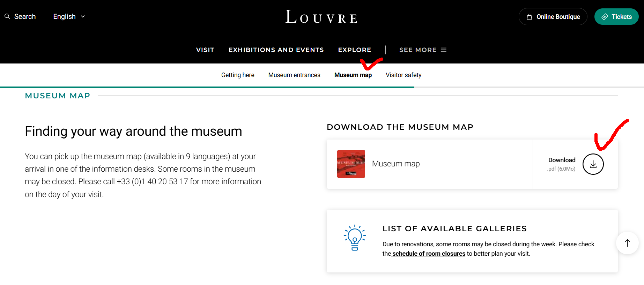The image size is (644, 285).
Task: Open Exhibitions and Events menu
Action: [x=276, y=50]
